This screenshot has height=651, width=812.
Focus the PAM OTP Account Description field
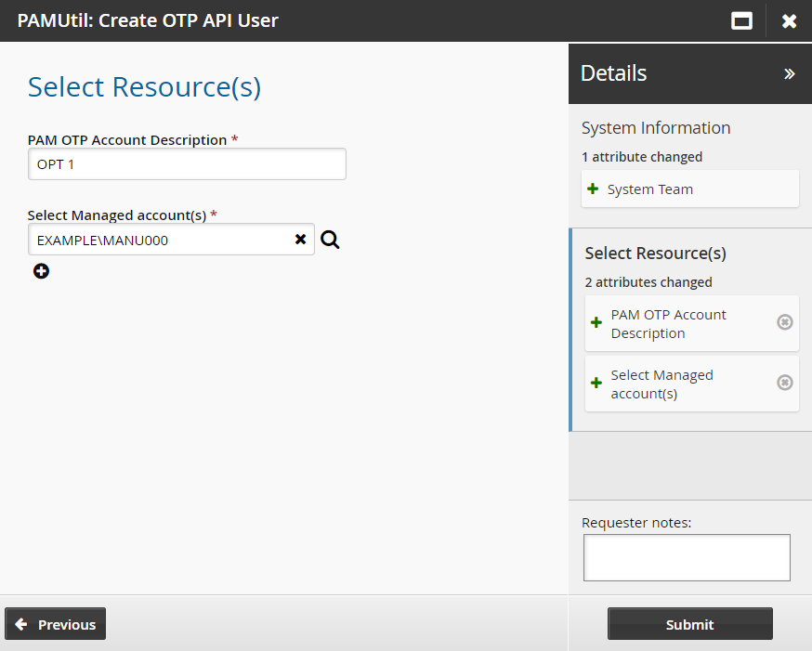[187, 164]
